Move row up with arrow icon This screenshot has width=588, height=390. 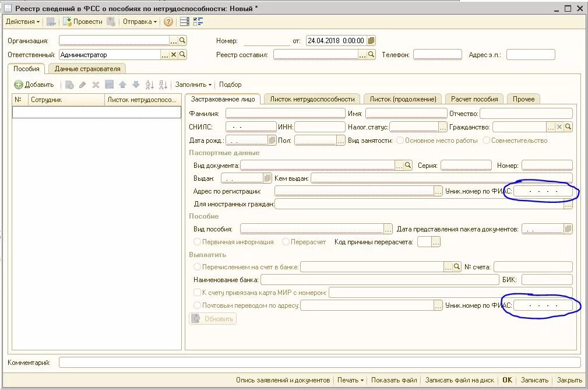(122, 85)
